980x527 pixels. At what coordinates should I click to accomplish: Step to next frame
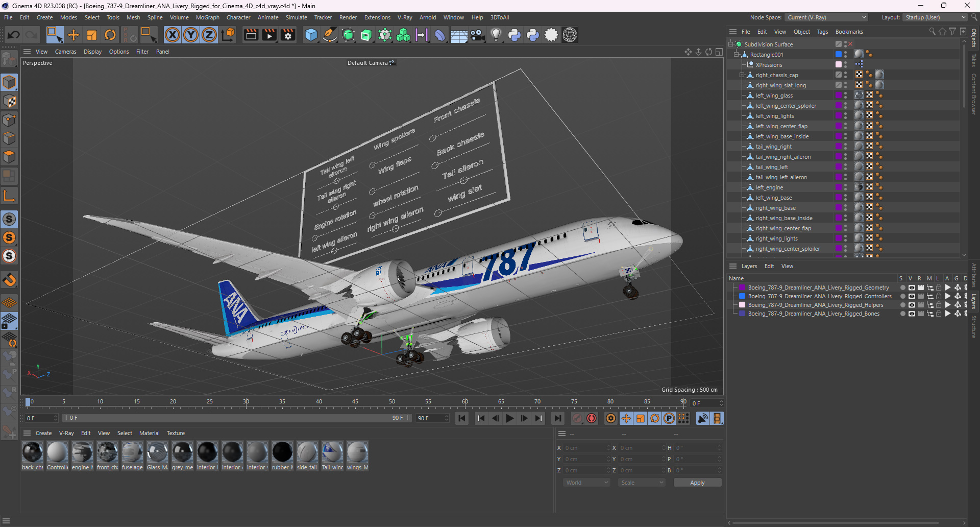[x=524, y=418]
